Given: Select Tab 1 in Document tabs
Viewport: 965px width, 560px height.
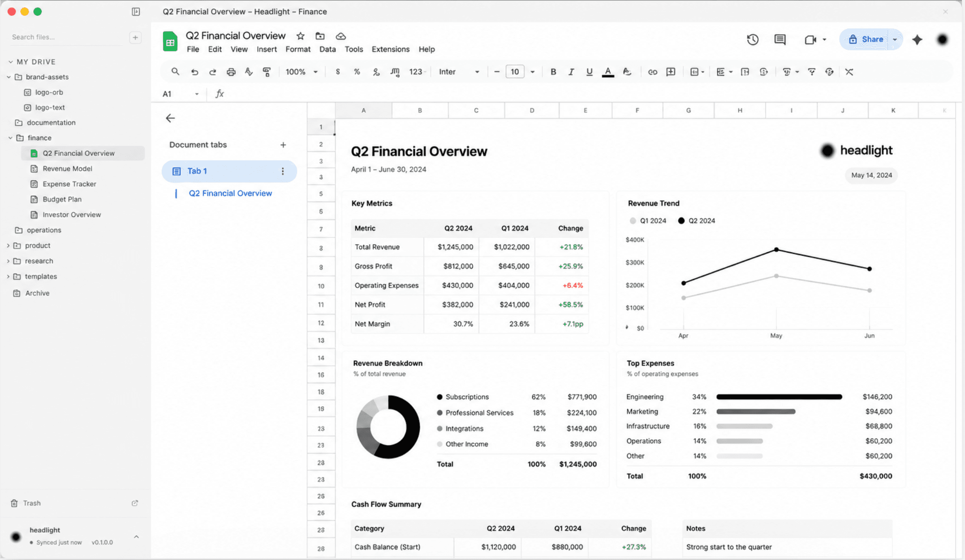Looking at the screenshot, I should pos(229,171).
